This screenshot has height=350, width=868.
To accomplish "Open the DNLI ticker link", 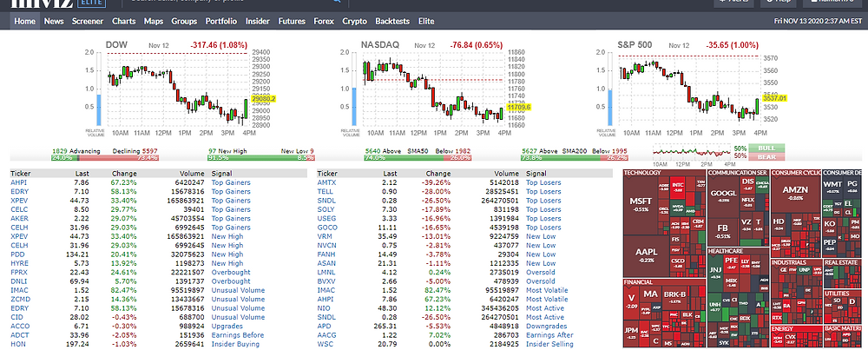I will [x=19, y=281].
